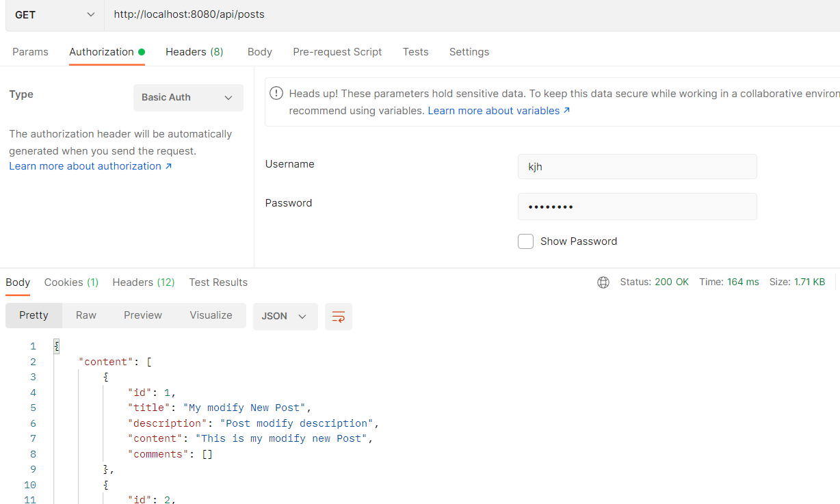The image size is (840, 504).
Task: Open the Cookies (1) tab
Action: 71,282
